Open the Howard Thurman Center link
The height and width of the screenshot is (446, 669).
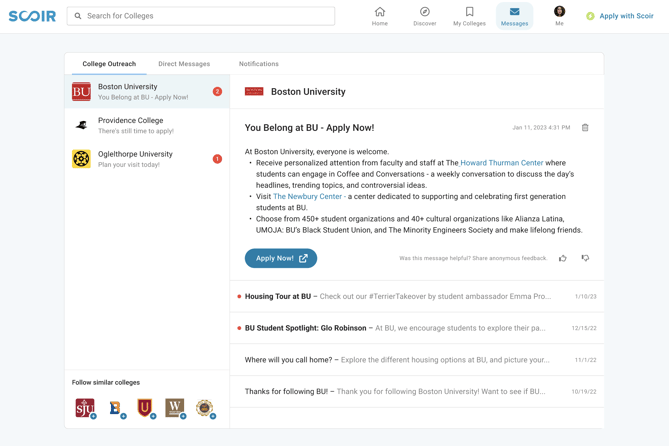tap(502, 163)
